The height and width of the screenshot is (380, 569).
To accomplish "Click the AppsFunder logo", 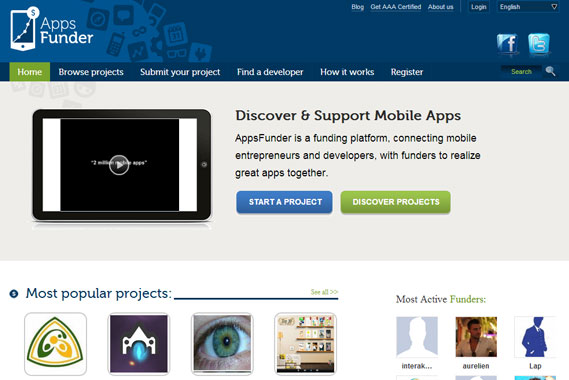I will pos(52,29).
